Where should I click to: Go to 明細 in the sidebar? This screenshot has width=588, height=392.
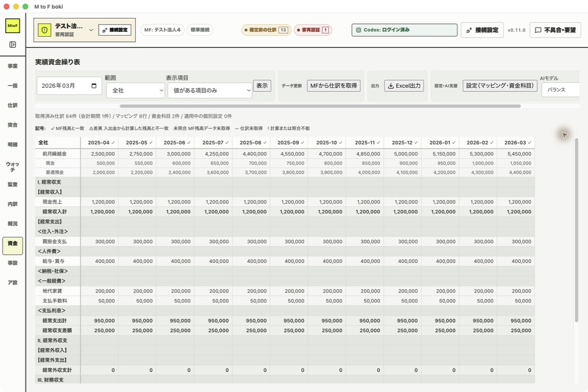(x=12, y=144)
